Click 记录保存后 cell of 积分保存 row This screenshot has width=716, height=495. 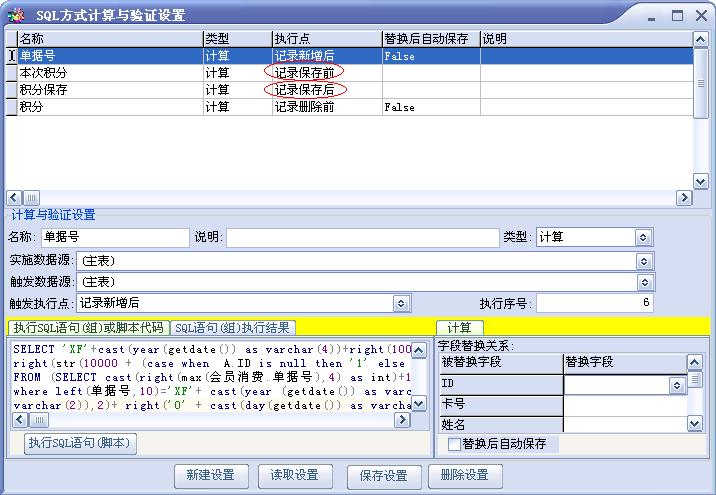pyautogui.click(x=327, y=90)
